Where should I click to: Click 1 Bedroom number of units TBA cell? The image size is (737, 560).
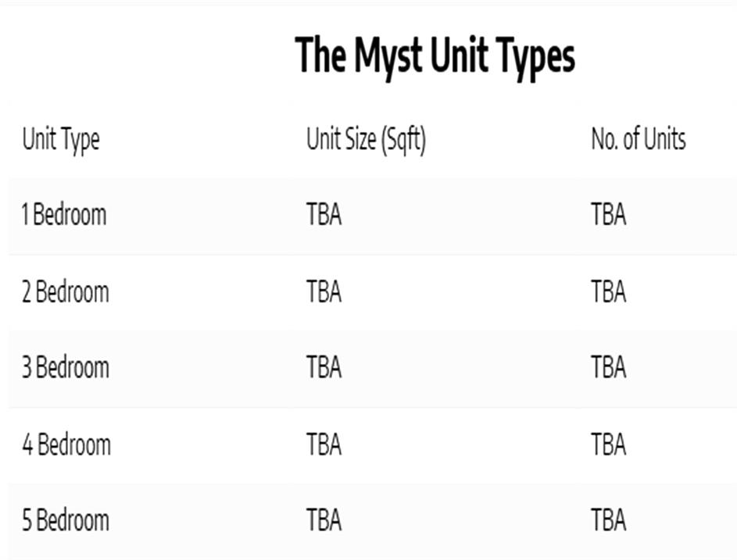608,214
